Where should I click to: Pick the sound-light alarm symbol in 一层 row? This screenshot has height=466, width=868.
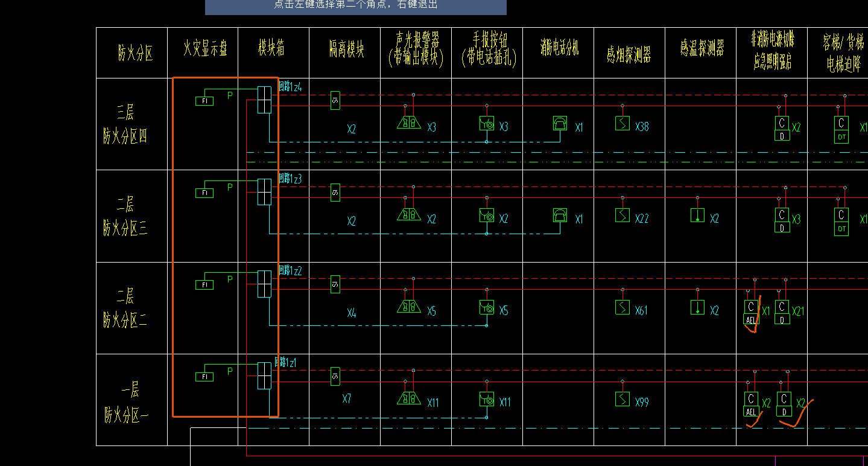409,398
